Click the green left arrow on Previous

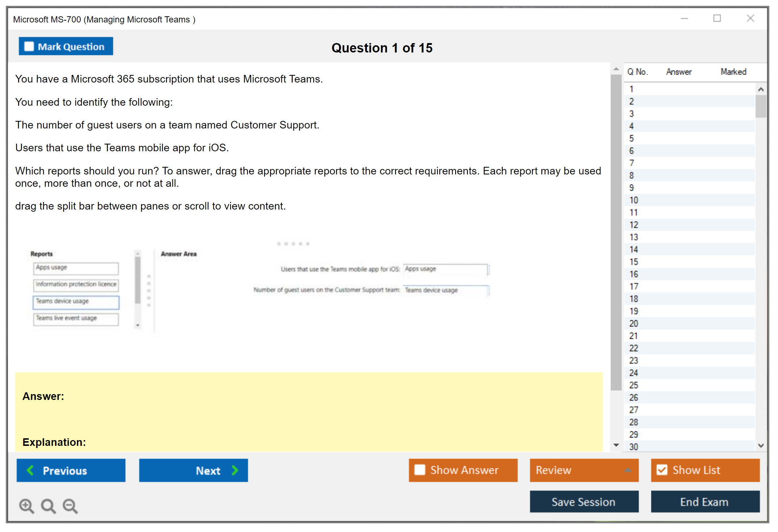(30, 470)
